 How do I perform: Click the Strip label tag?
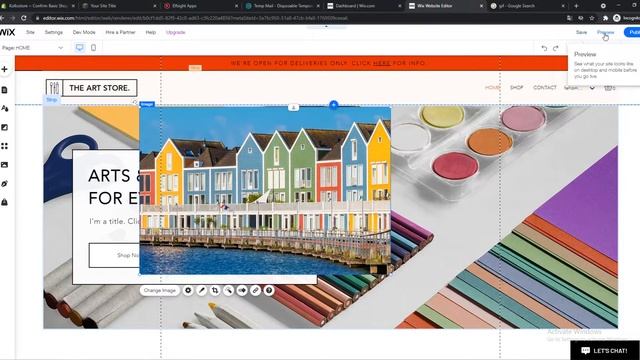click(52, 100)
